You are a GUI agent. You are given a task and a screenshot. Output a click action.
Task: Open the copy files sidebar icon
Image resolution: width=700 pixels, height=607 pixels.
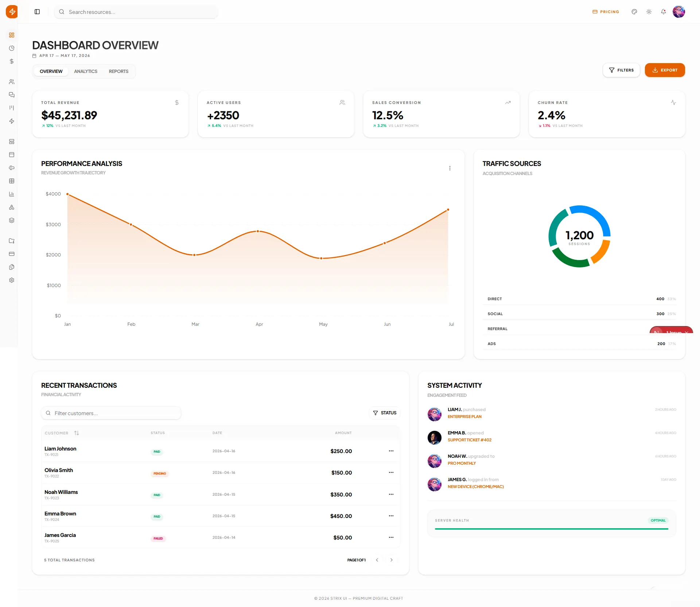tap(12, 267)
